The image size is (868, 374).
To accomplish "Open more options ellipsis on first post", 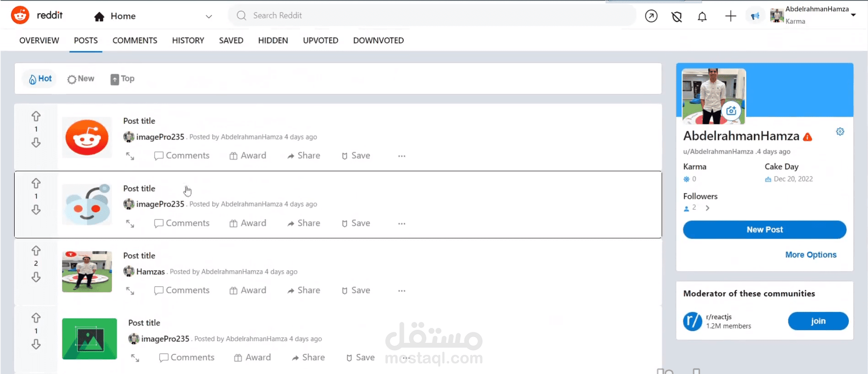I will pyautogui.click(x=402, y=156).
